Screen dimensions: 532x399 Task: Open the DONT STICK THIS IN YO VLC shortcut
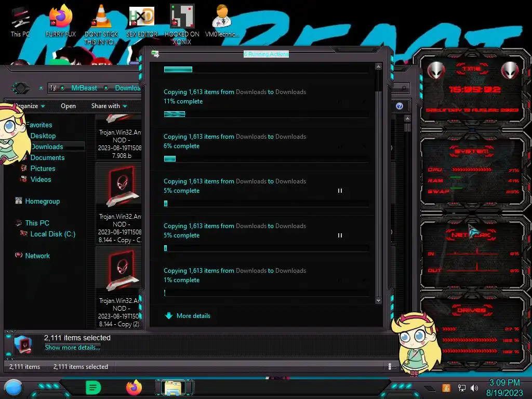pos(101,24)
